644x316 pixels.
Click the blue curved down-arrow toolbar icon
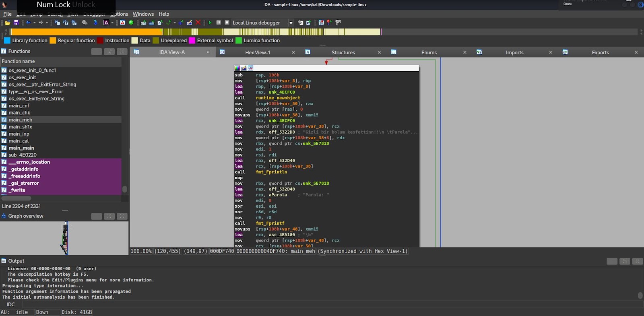(x=95, y=23)
